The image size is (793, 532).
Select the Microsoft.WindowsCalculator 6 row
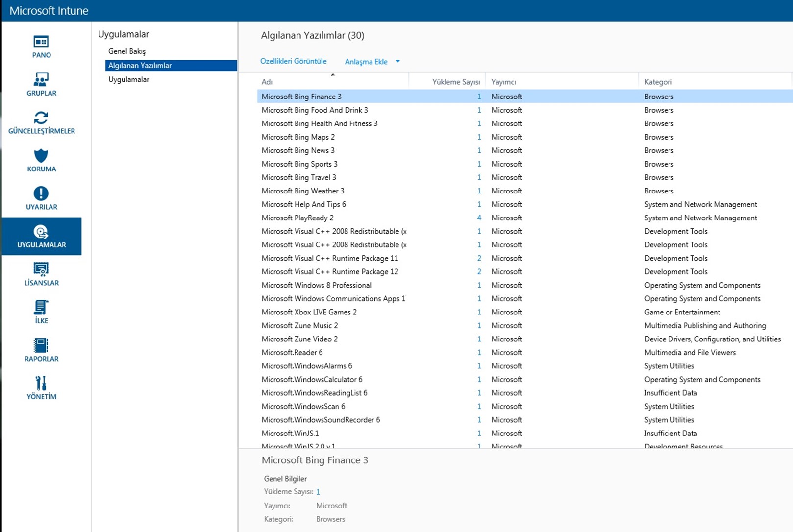tap(525, 380)
